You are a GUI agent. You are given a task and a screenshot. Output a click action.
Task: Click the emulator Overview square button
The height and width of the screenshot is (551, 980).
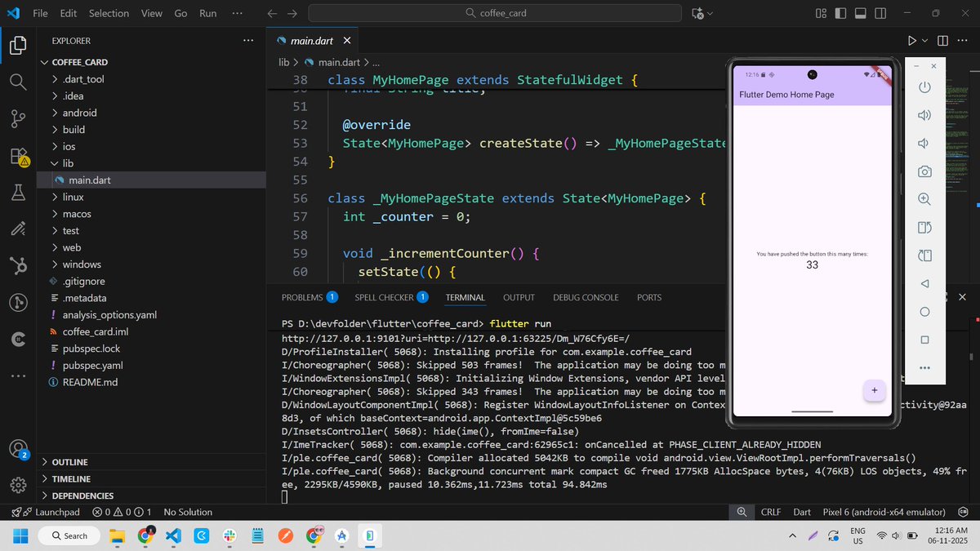(924, 340)
